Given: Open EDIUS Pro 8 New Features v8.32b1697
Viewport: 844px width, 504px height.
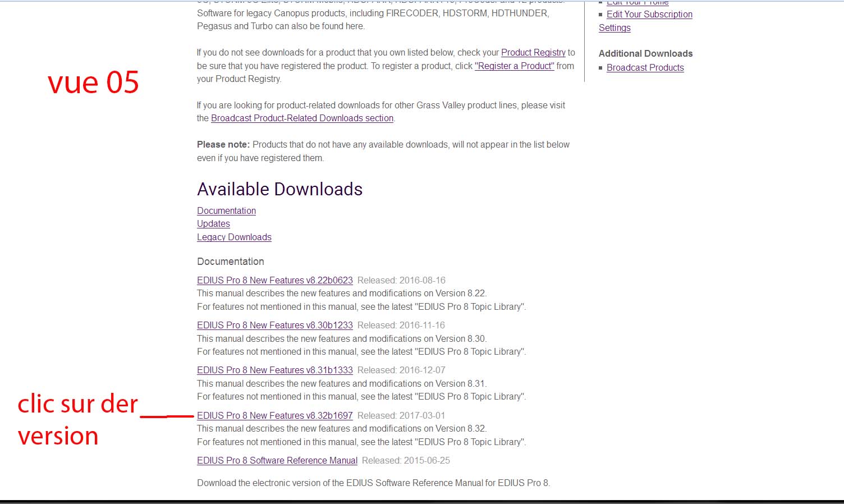Looking at the screenshot, I should pyautogui.click(x=275, y=415).
